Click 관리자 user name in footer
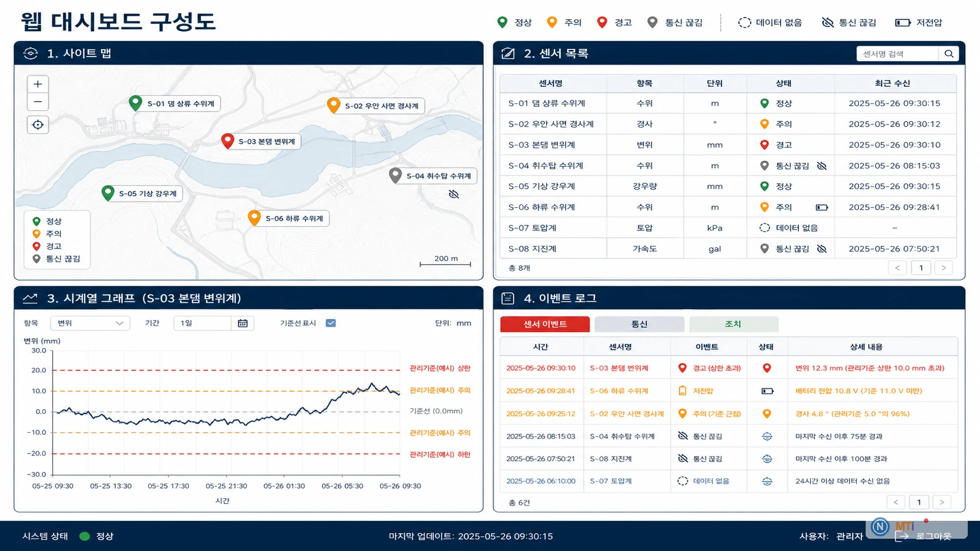 point(849,536)
